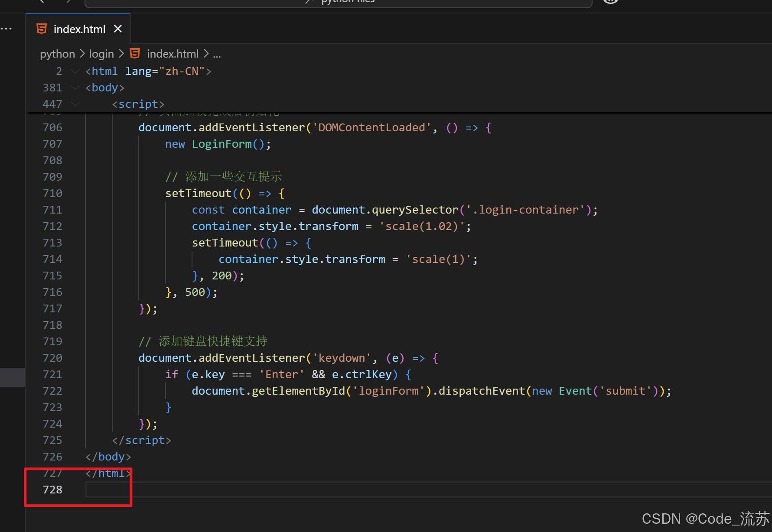Screen dimensions: 772x532
Task: Click 'python' in the breadcrumb path
Action: [57, 54]
